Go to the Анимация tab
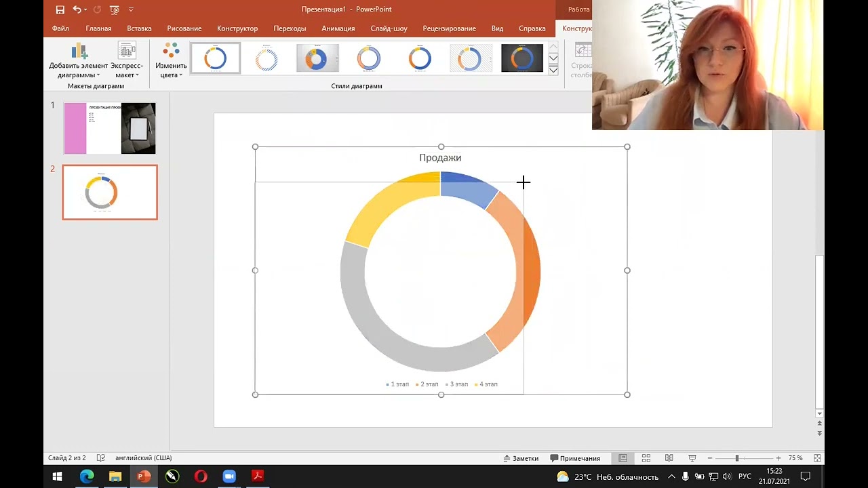Viewport: 868px width, 488px height. click(338, 28)
